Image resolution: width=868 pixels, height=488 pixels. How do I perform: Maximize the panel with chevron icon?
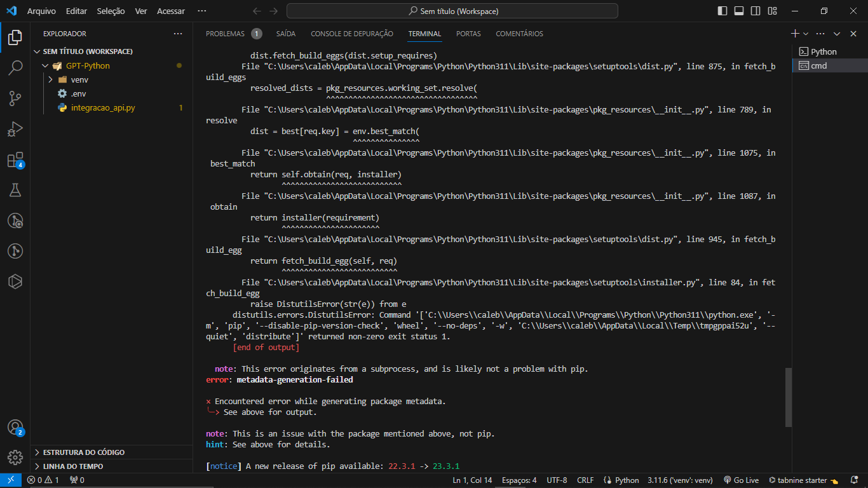pyautogui.click(x=837, y=34)
